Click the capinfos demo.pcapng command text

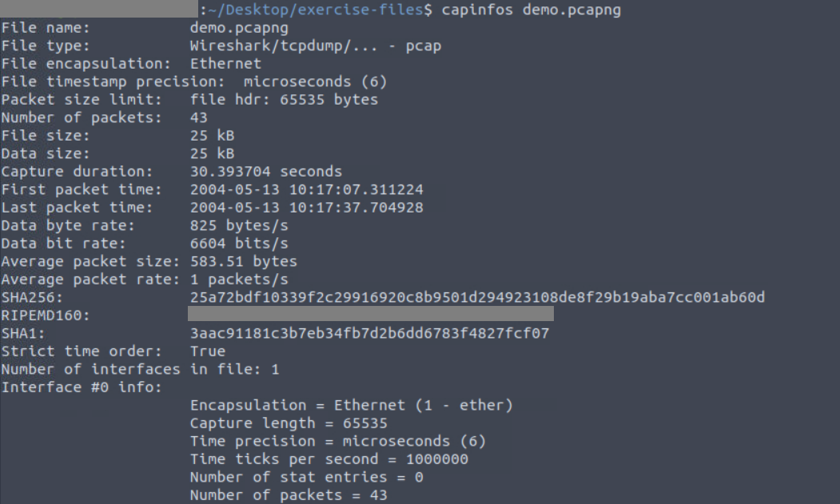531,10
